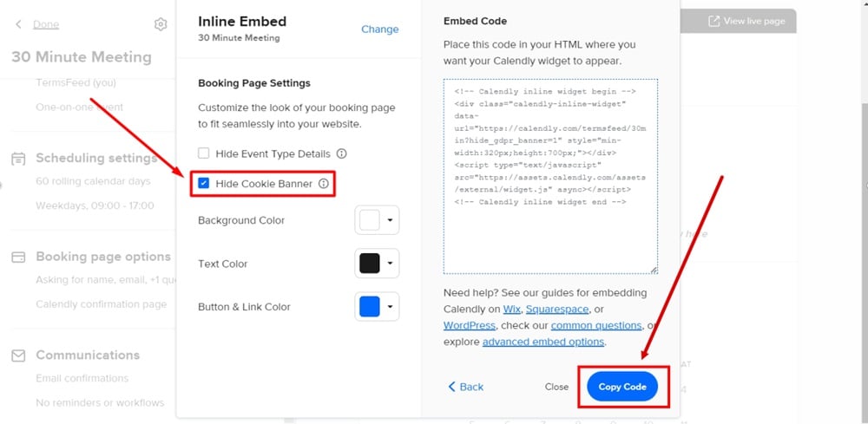Viewport: 868px width, 424px height.
Task: Open the common questions link
Action: coord(596,325)
